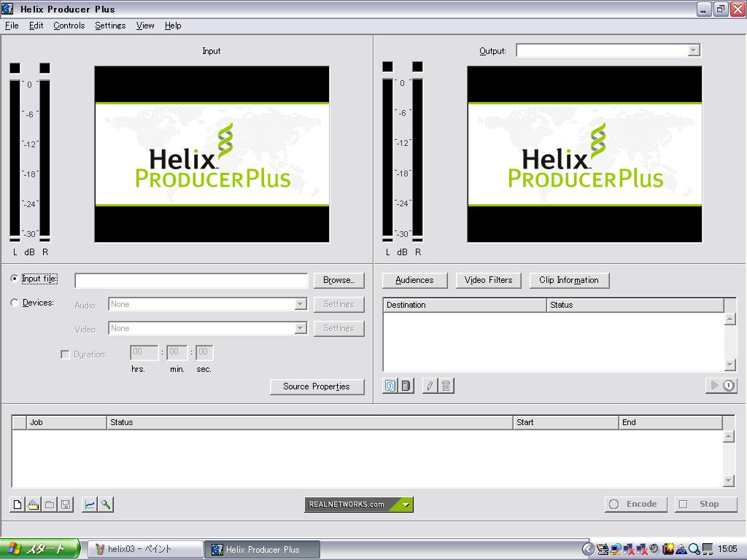Open the File menu
747x560 pixels.
[12, 26]
